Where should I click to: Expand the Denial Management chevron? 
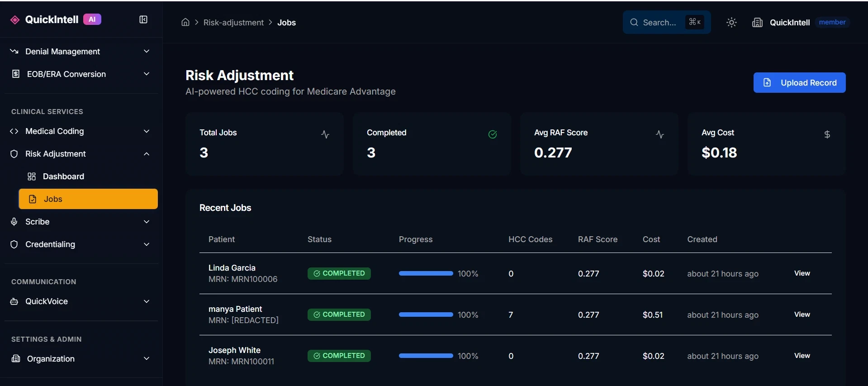147,51
